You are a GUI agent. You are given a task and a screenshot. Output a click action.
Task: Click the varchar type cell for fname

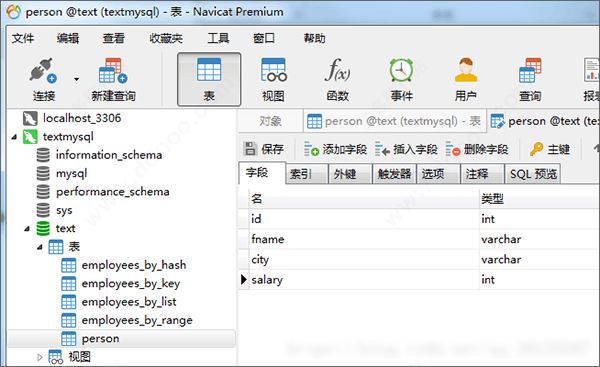click(x=540, y=239)
